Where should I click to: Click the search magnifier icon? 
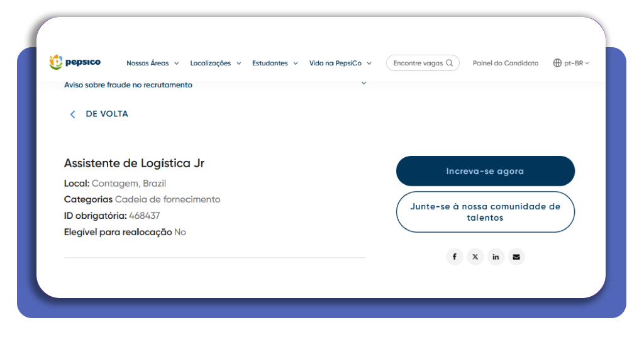click(449, 63)
